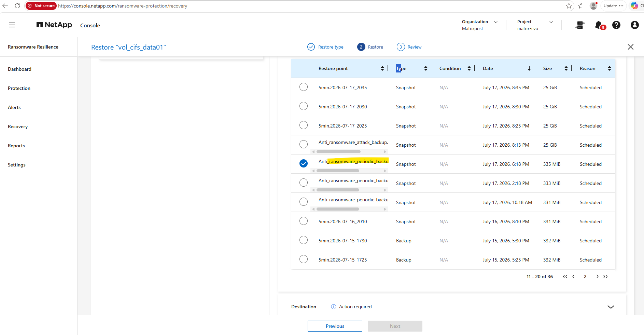This screenshot has width=644, height=335.
Task: Click the Next button
Action: 395,326
